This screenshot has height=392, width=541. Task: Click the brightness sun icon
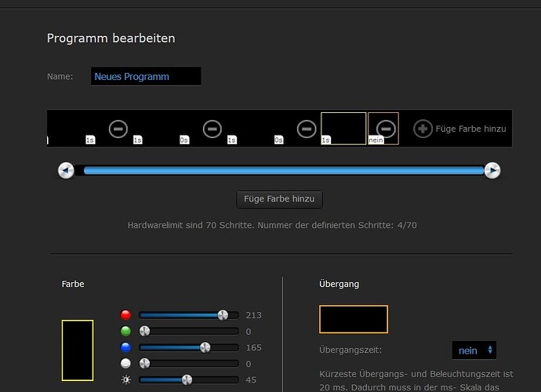(x=125, y=380)
